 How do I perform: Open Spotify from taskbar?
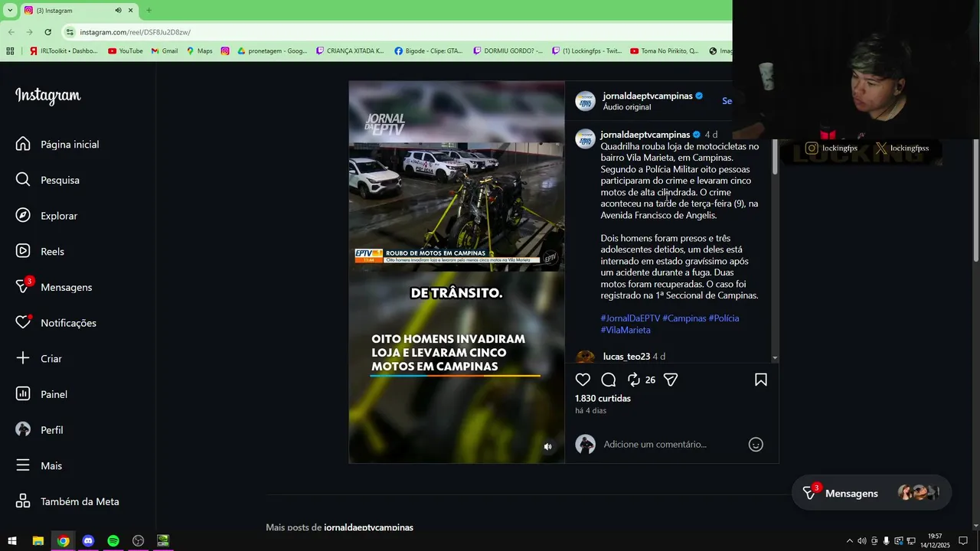coord(113,541)
